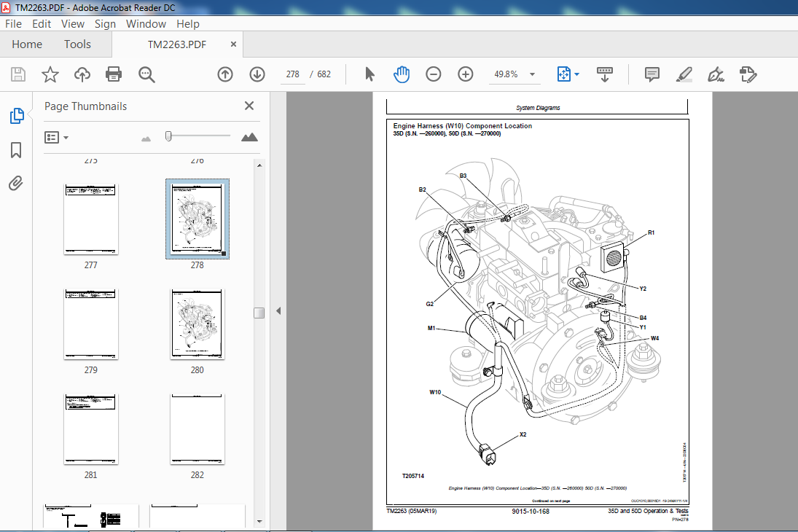Open the Attachments paperclip panel

[16, 183]
